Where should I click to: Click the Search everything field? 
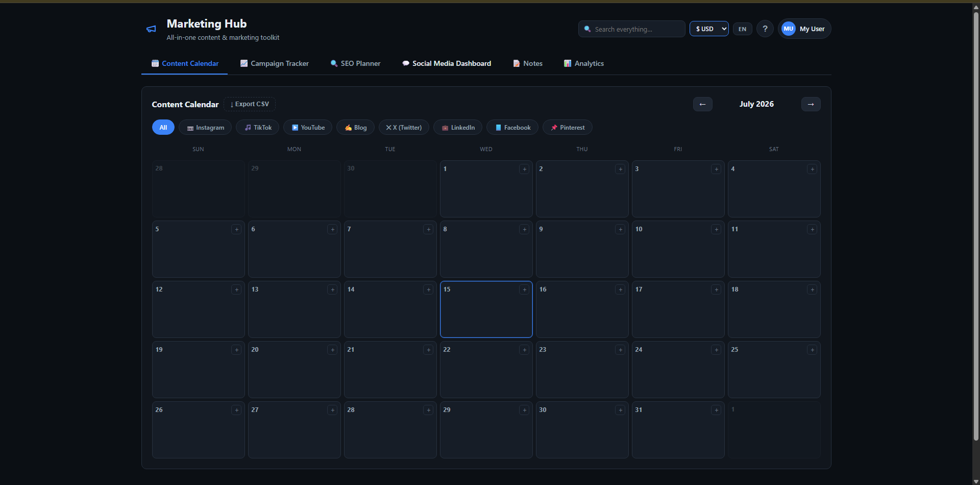click(632, 29)
